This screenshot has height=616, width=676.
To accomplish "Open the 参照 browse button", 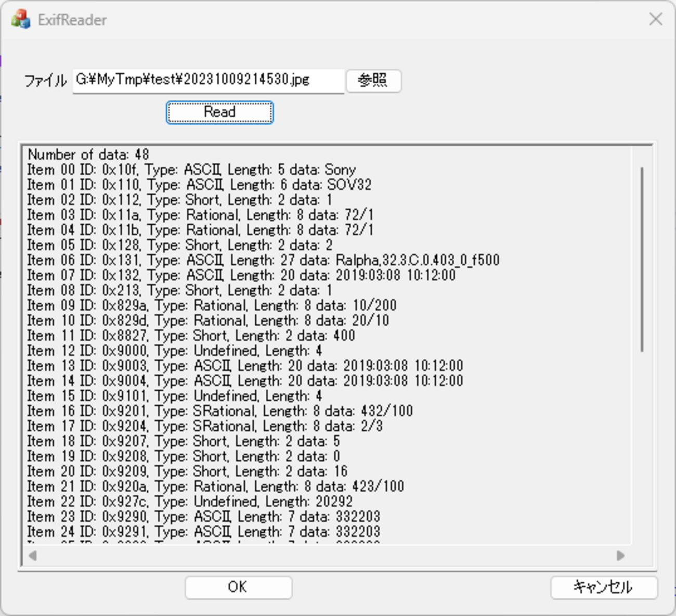I will point(373,81).
